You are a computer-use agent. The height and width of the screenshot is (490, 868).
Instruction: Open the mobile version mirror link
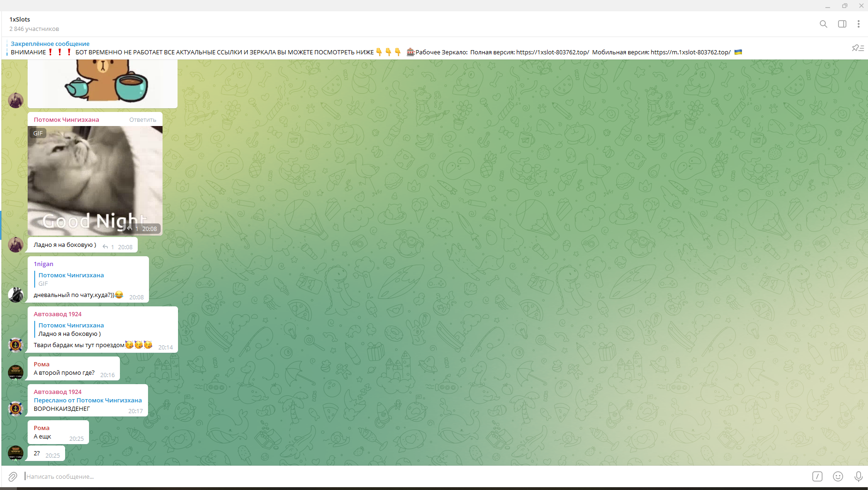[x=690, y=52]
